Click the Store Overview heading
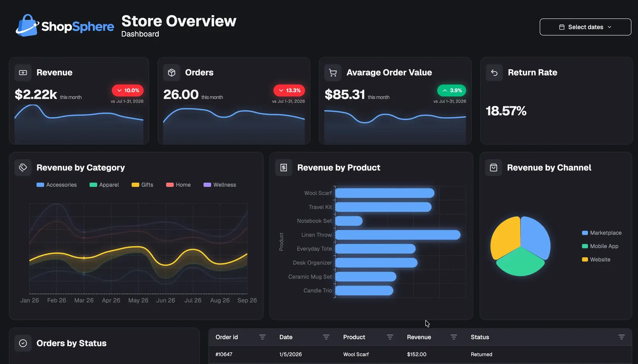Image resolution: width=638 pixels, height=364 pixels. (x=179, y=21)
